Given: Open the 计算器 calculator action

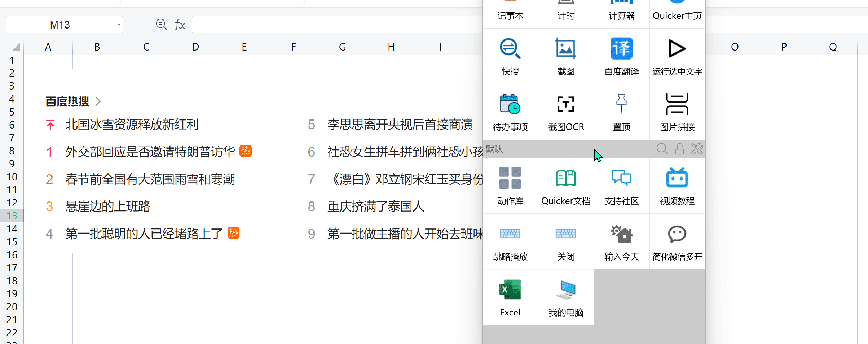Looking at the screenshot, I should click(x=621, y=14).
